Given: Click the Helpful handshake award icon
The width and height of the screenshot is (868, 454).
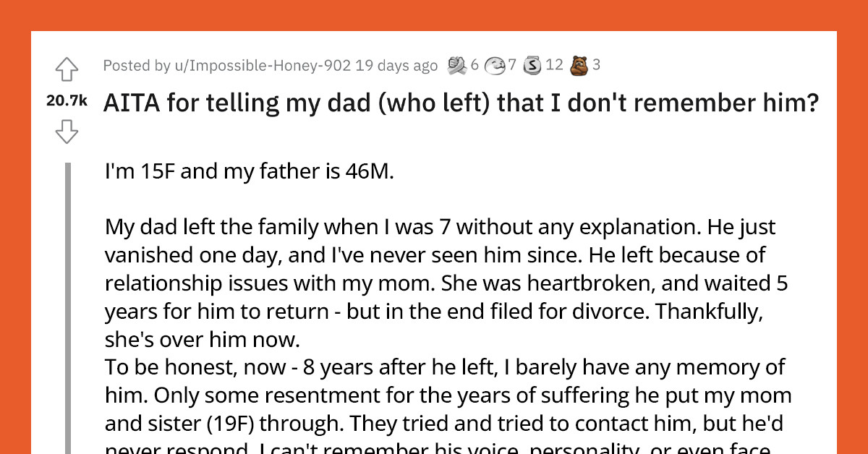Looking at the screenshot, I should tap(456, 64).
